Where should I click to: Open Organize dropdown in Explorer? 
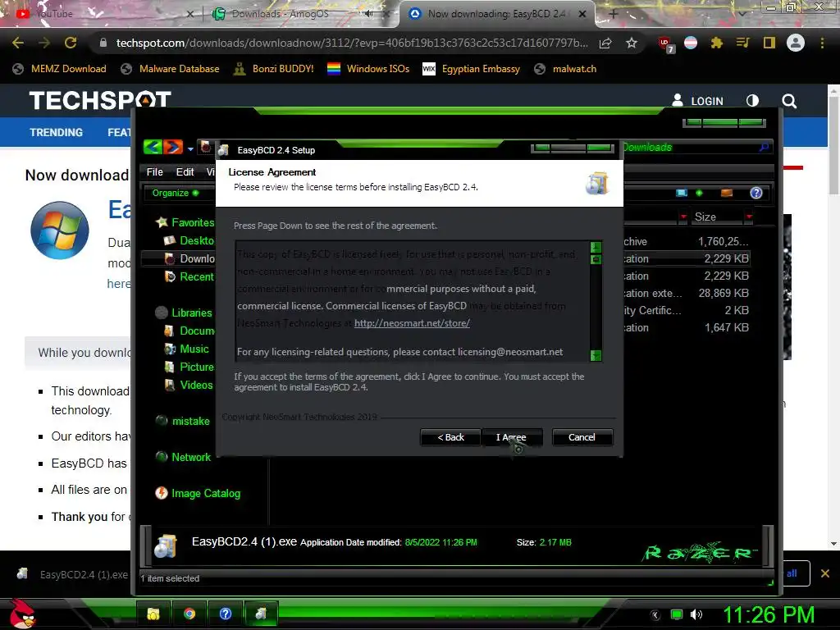point(175,193)
